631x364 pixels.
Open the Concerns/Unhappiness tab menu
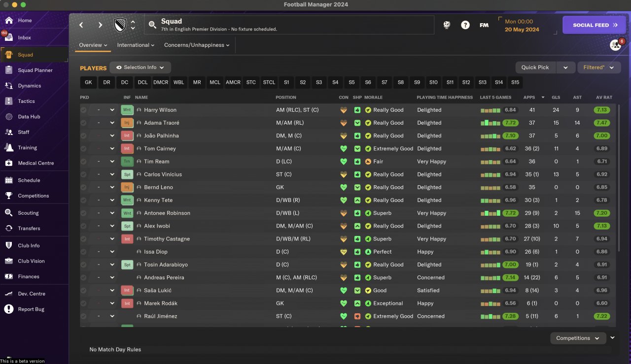click(197, 45)
